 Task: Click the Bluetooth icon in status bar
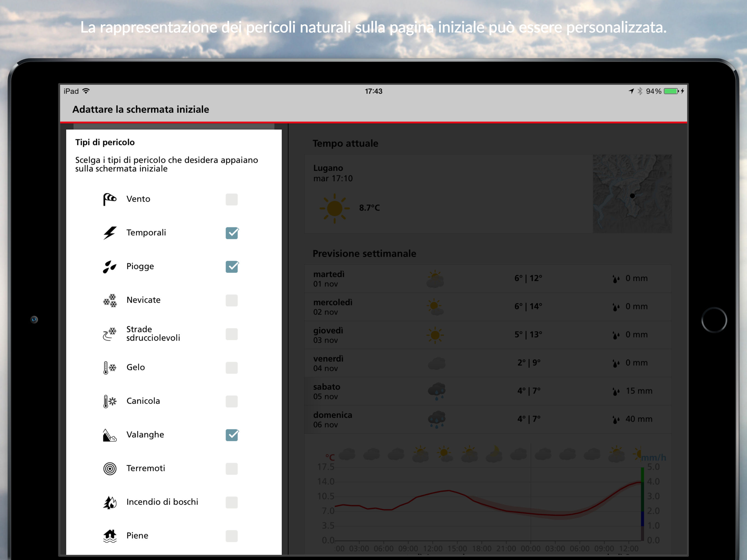coord(640,91)
